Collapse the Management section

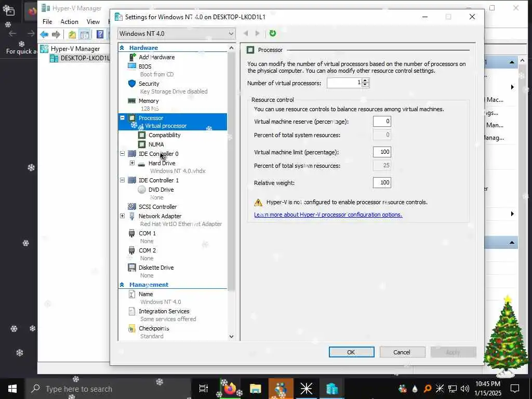coord(122,285)
